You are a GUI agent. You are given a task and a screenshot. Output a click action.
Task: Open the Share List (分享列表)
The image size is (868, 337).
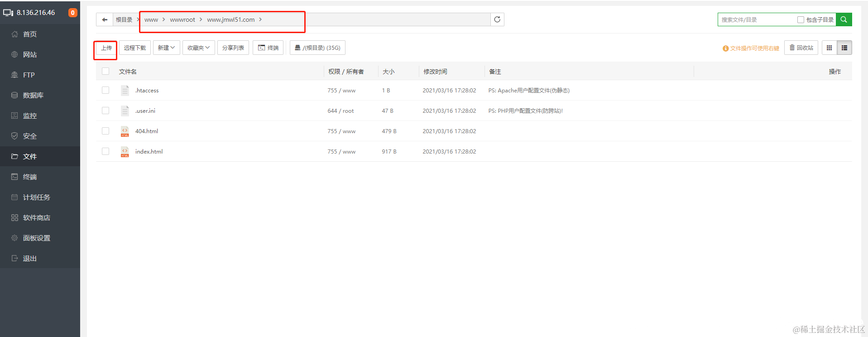click(x=233, y=48)
